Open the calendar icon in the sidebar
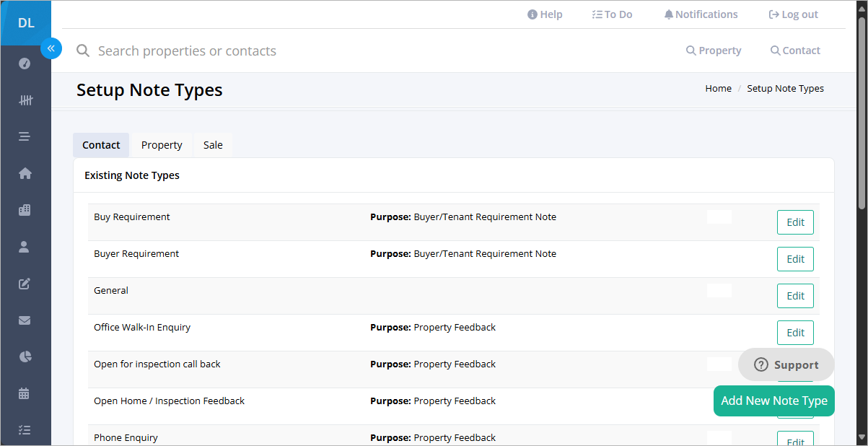868x446 pixels. 25,393
